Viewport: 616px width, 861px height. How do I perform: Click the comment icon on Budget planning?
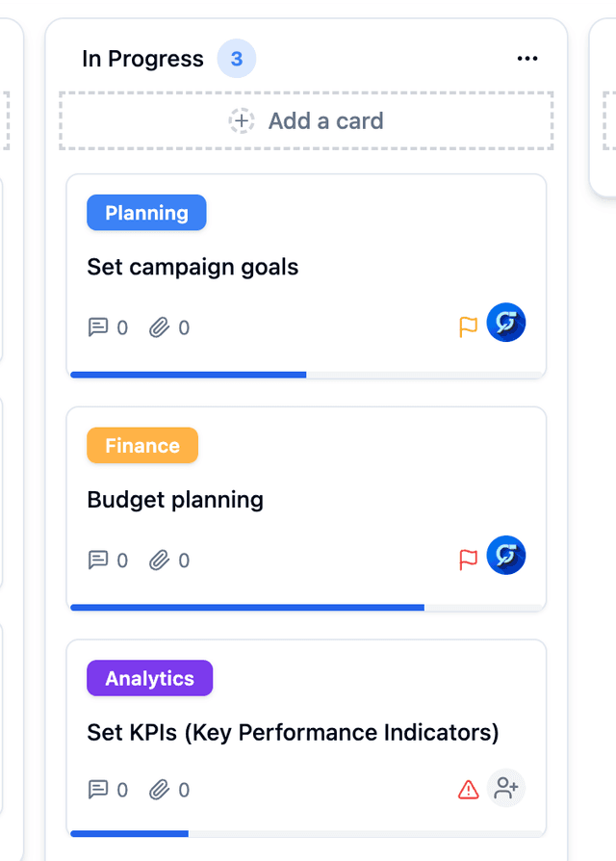click(x=98, y=561)
